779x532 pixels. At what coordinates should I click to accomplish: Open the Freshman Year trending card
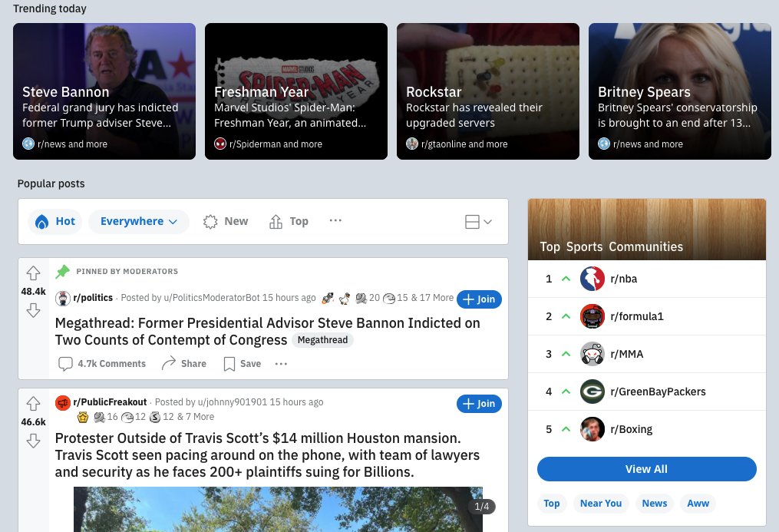pos(296,91)
